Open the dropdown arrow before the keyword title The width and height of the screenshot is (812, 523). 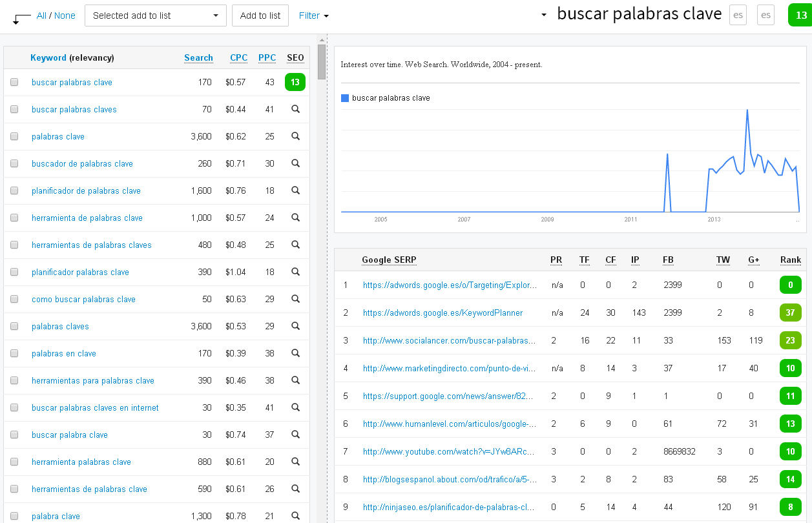544,15
